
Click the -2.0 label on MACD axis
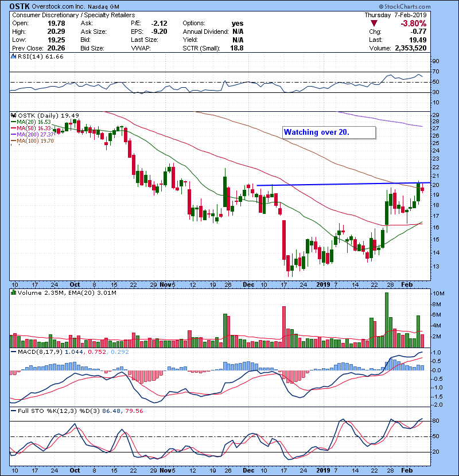click(437, 405)
